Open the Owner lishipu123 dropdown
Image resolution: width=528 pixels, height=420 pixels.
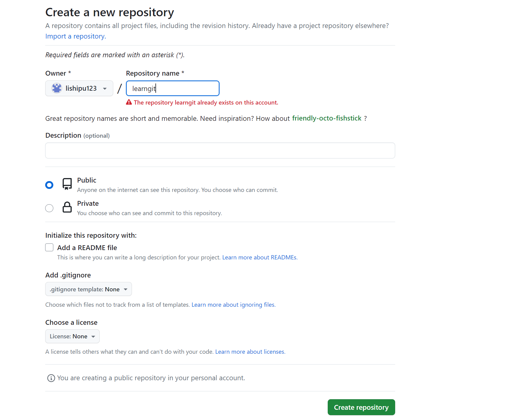coord(79,88)
